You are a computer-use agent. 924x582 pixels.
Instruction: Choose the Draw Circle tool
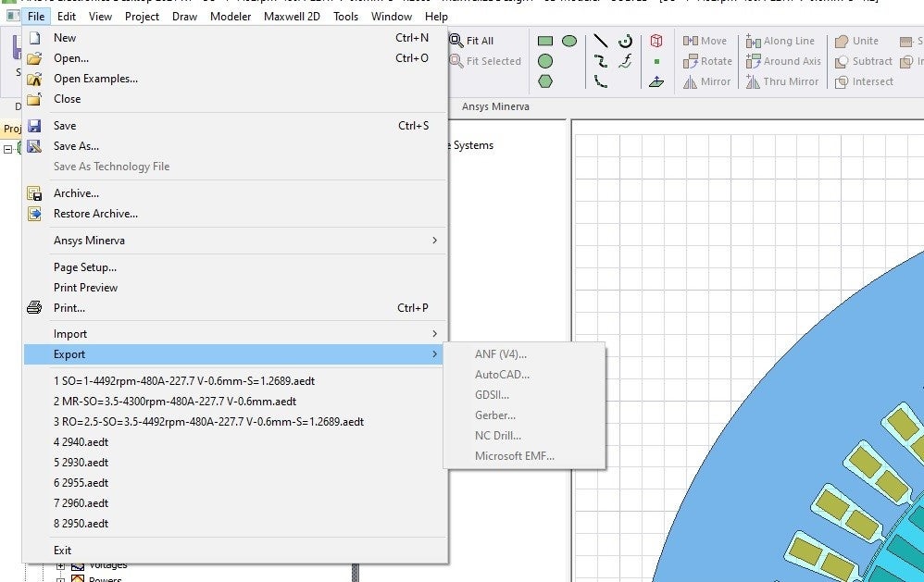pos(545,61)
